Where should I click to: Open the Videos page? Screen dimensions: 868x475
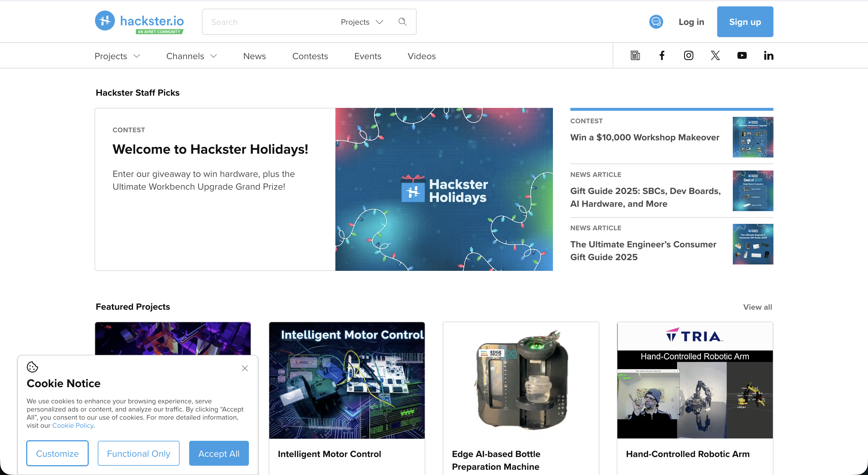tap(422, 56)
